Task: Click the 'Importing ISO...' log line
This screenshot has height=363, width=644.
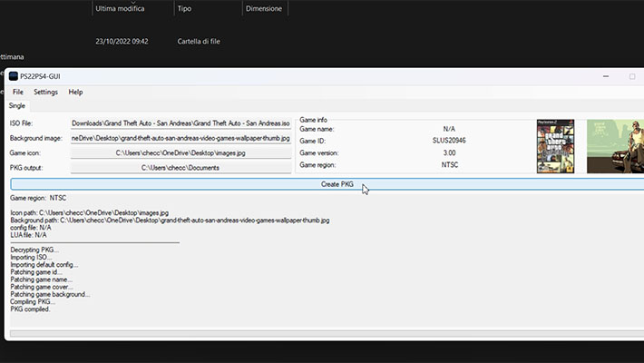Action: pos(31,258)
